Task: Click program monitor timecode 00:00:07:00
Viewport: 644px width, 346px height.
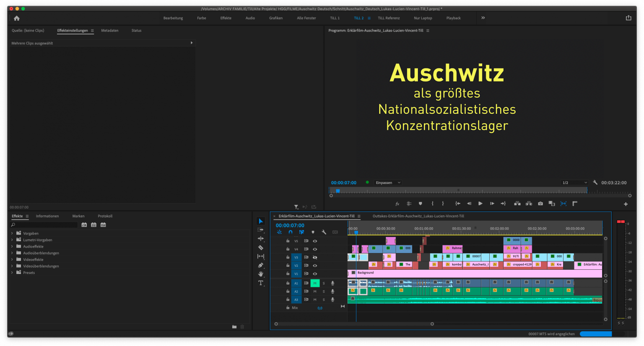Action: [x=344, y=183]
